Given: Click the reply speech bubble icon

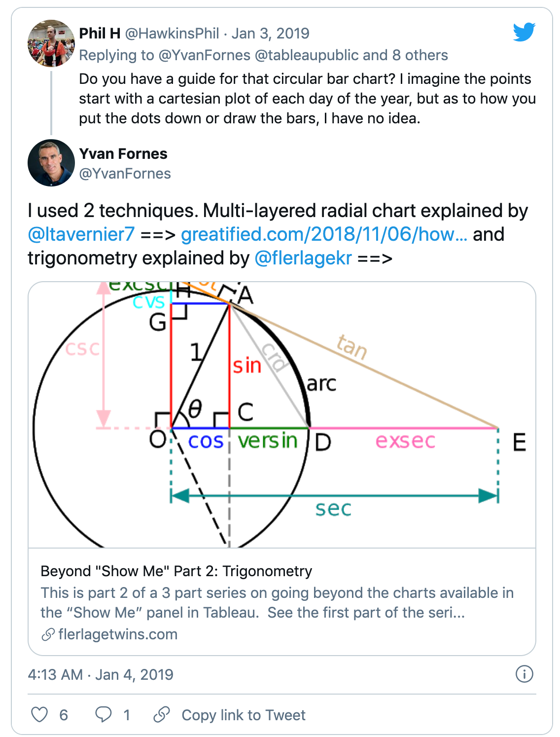Looking at the screenshot, I should pos(104,714).
